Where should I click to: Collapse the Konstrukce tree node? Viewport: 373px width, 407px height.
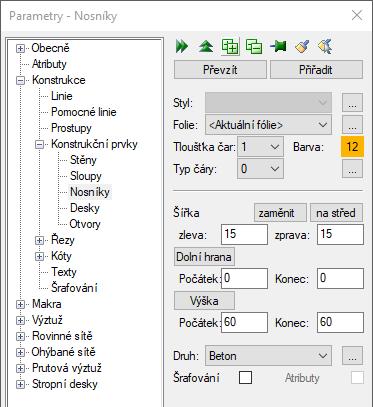(x=20, y=81)
